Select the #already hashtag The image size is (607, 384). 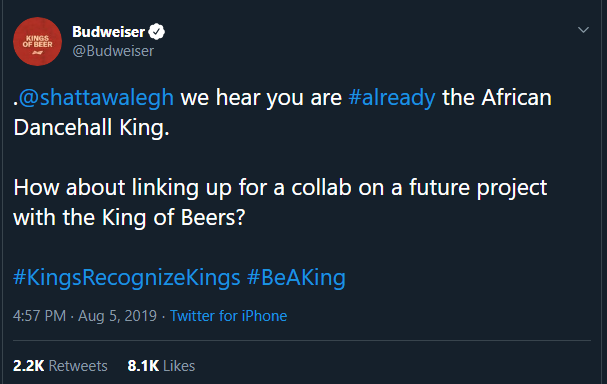tap(392, 97)
